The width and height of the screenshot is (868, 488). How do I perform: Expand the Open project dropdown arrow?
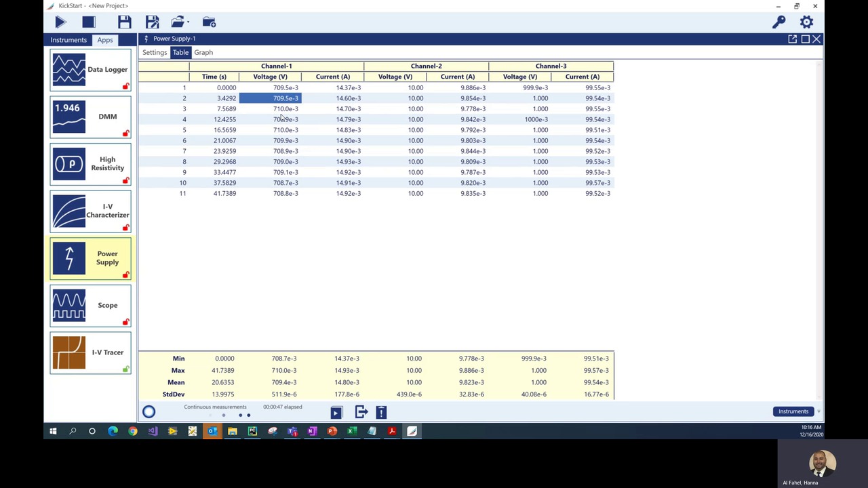[x=188, y=22]
